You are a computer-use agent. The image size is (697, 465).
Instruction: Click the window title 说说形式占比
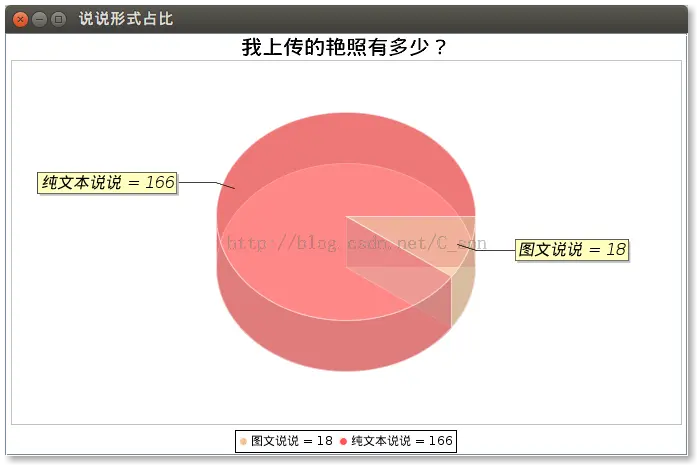(126, 19)
